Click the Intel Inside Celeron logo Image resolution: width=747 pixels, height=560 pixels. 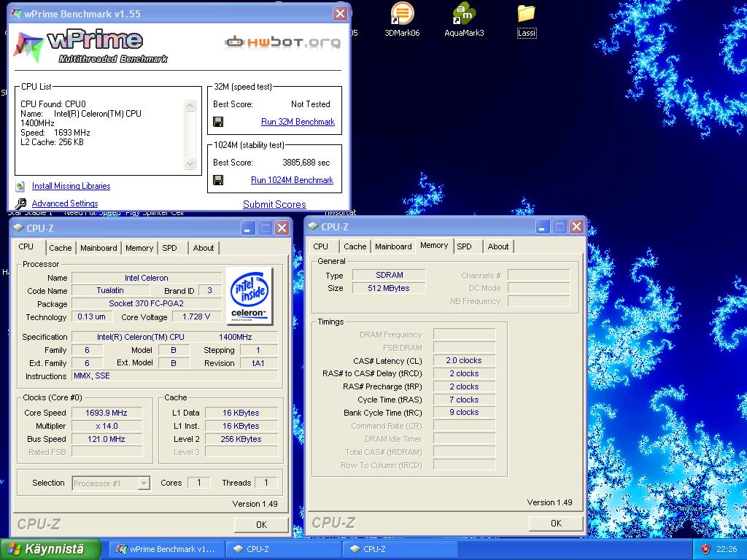tap(249, 296)
